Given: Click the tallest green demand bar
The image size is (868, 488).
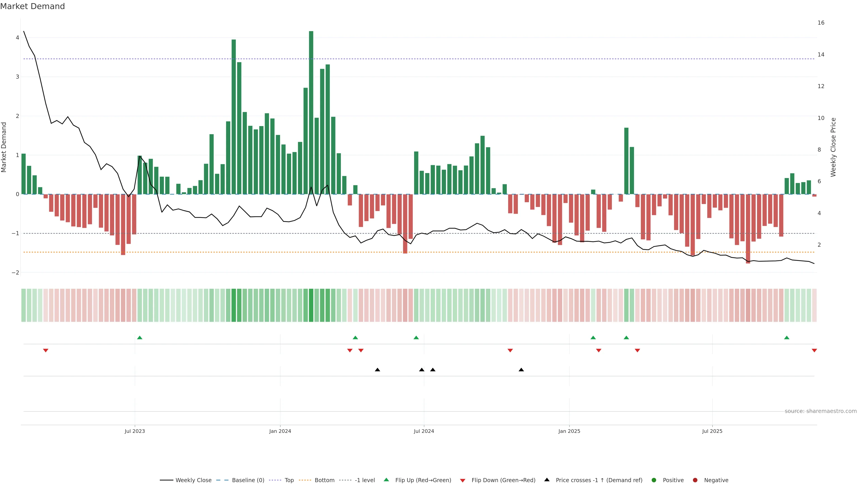Looking at the screenshot, I should [311, 111].
